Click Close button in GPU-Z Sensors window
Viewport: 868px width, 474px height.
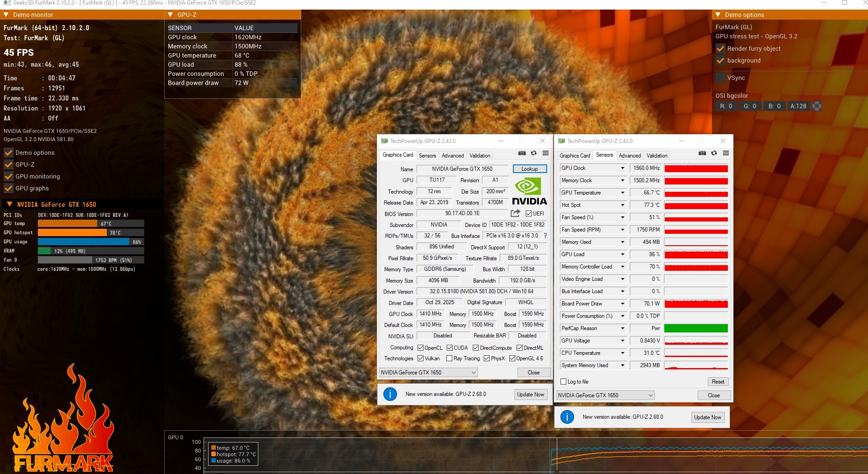pyautogui.click(x=714, y=395)
